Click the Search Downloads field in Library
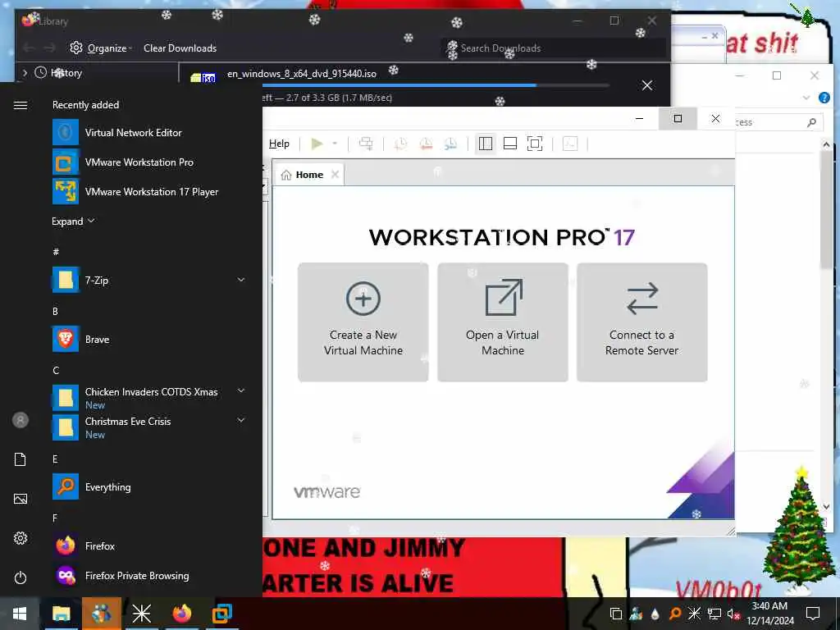This screenshot has height=630, width=840. [x=553, y=48]
